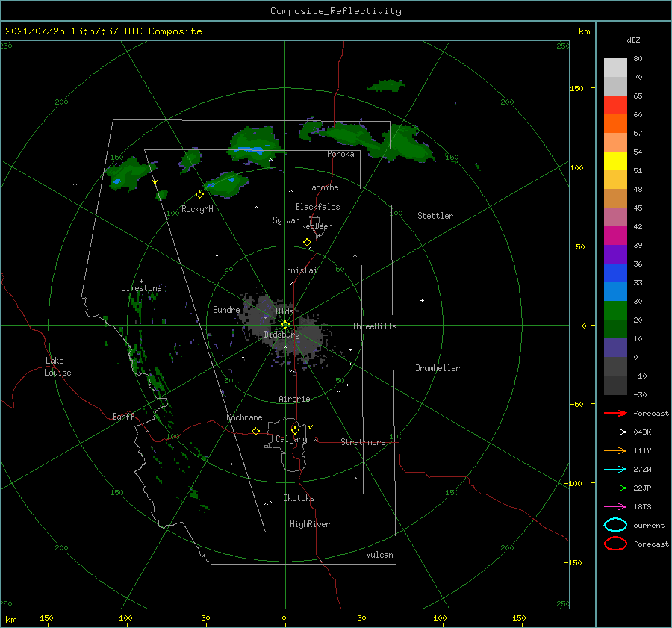The image size is (672, 628).
Task: Click the light gray 80 dBZ swatch
Action: [x=615, y=68]
